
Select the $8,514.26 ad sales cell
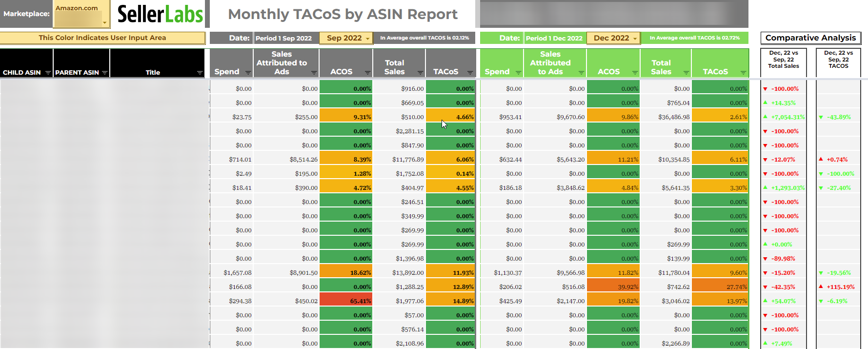[x=286, y=160]
